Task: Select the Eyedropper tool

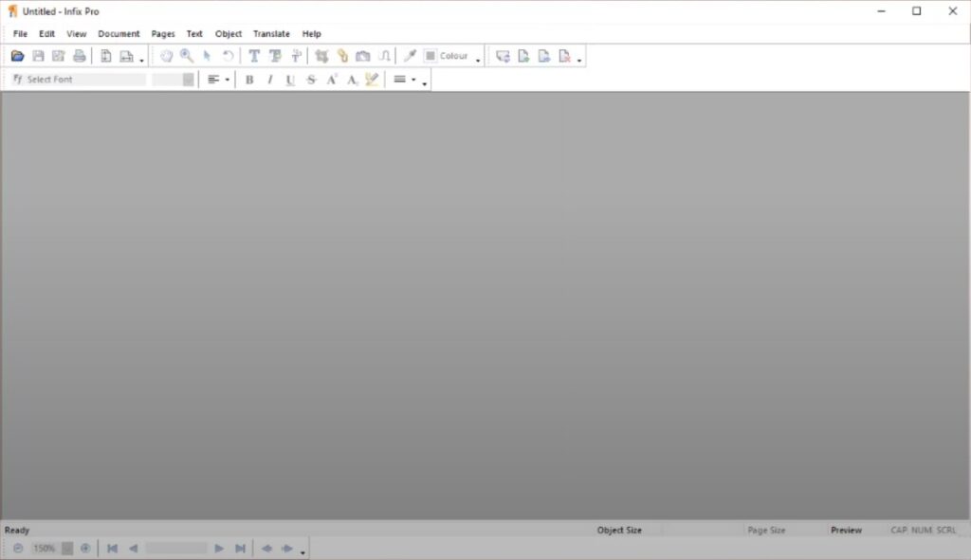Action: pos(410,56)
